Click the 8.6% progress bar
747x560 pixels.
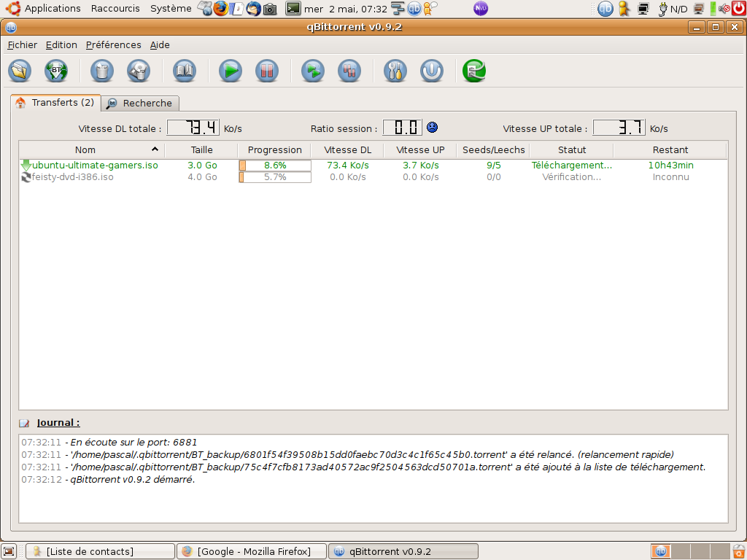click(275, 166)
